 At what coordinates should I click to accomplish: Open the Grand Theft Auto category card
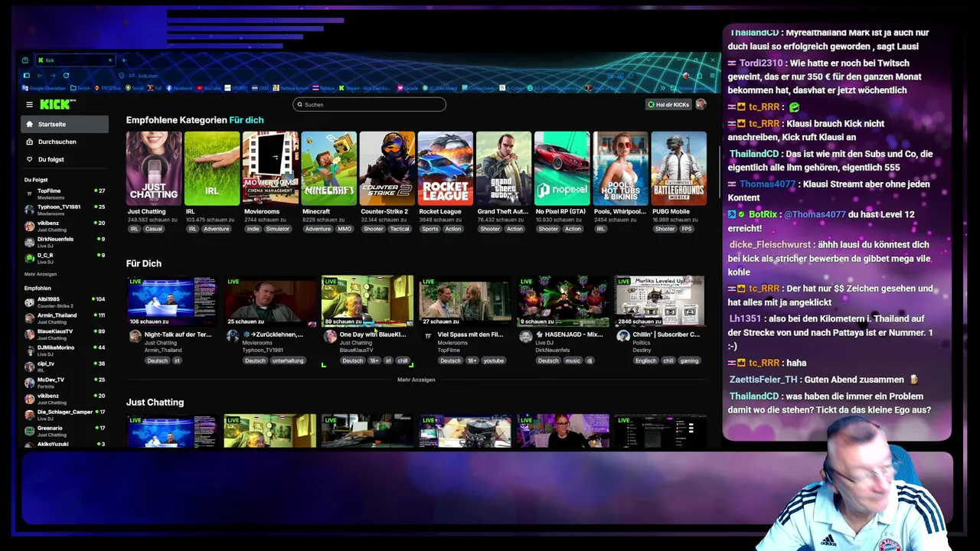tap(503, 168)
